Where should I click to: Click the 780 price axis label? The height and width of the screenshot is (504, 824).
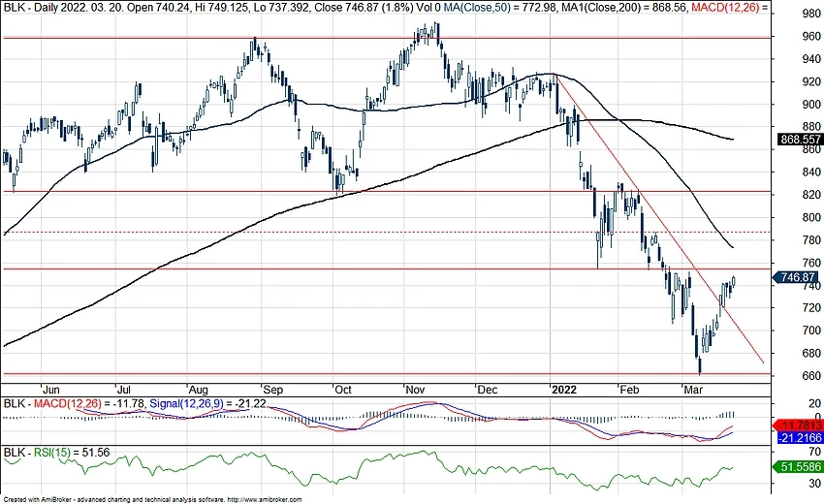pos(811,240)
